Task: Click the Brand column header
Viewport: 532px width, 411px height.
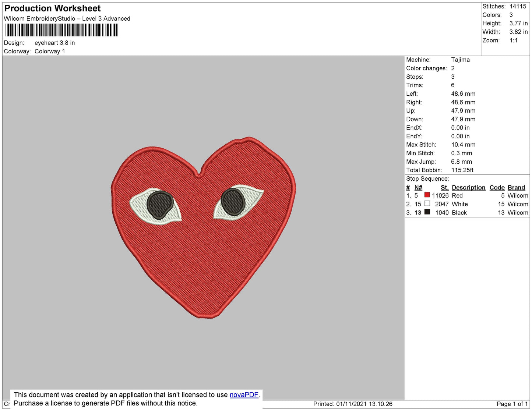Action: pos(516,187)
